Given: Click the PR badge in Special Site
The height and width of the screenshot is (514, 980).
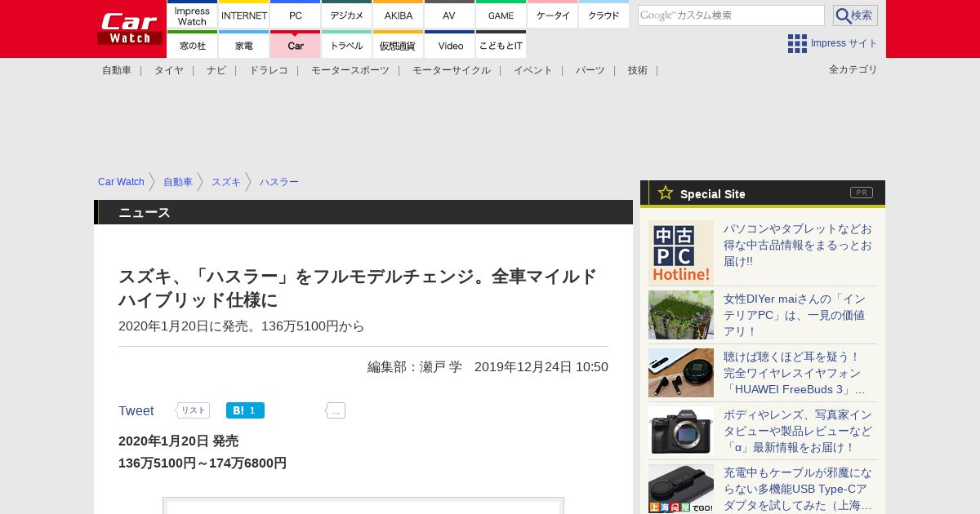Looking at the screenshot, I should tap(862, 193).
